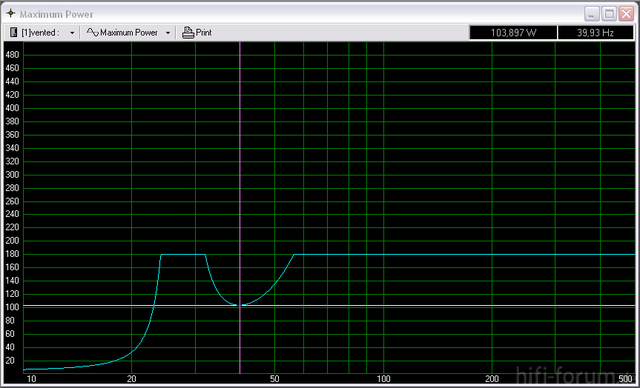Click the vented enclosure speaker icon
This screenshot has height=388, width=640.
coord(13,32)
